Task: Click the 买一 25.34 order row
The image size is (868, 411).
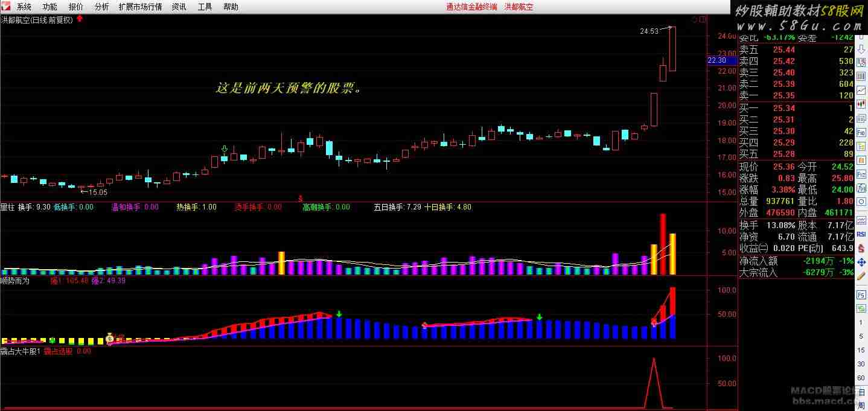Action: pos(797,108)
